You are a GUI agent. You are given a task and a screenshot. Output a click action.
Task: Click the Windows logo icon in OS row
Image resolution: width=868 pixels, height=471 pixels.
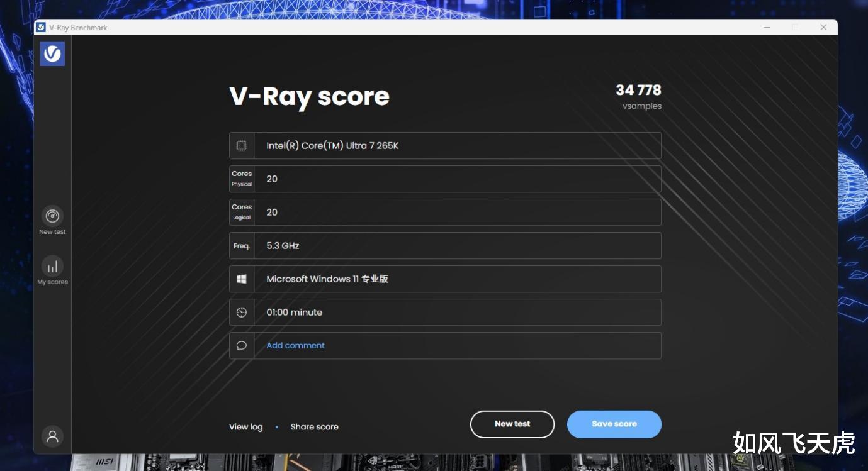pos(242,279)
